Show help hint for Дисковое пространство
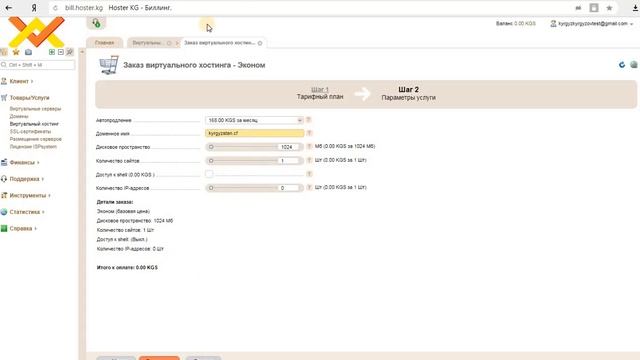 click(309, 146)
